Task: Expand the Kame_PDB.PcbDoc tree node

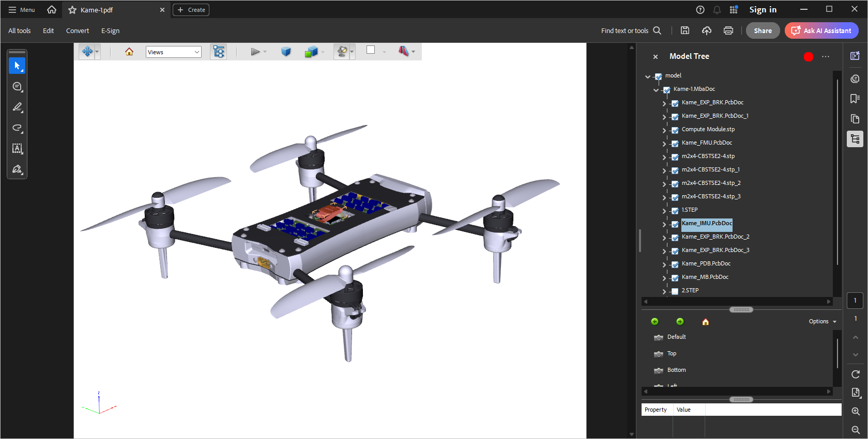Action: 664,264
